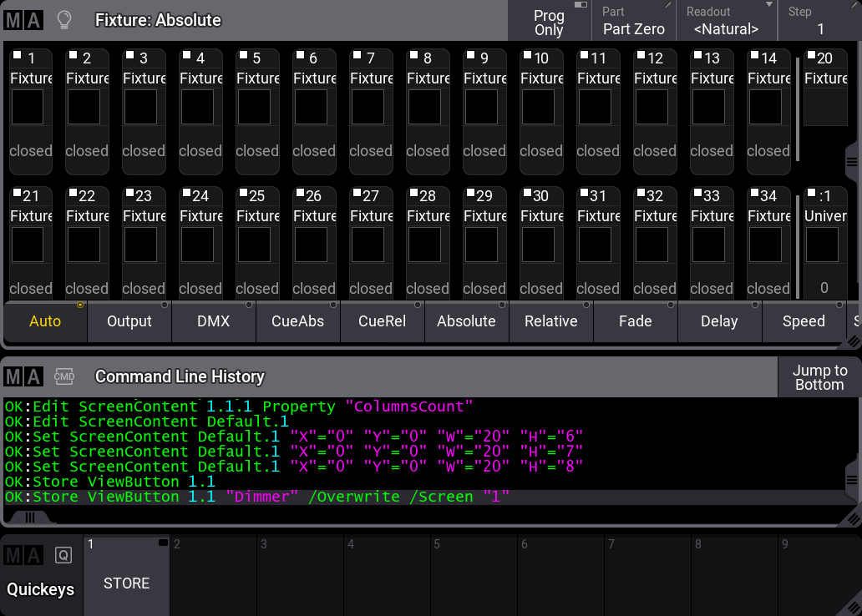Select the Fade layer tab

(x=635, y=321)
